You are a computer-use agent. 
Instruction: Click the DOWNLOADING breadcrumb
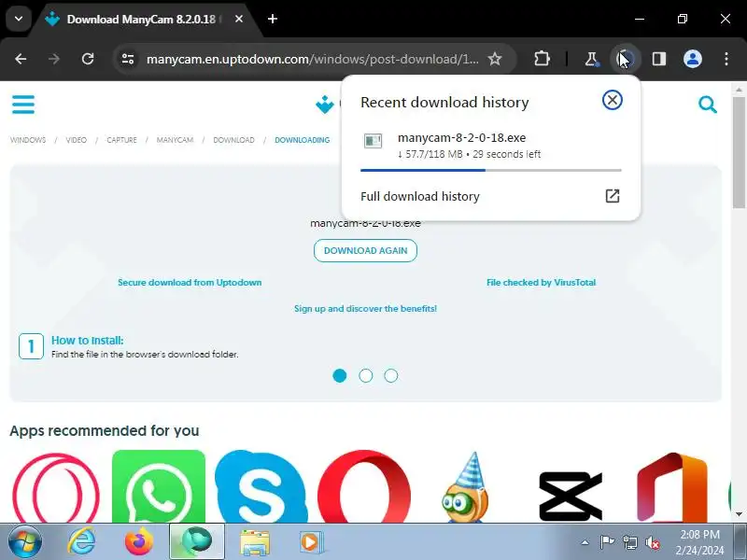[302, 140]
